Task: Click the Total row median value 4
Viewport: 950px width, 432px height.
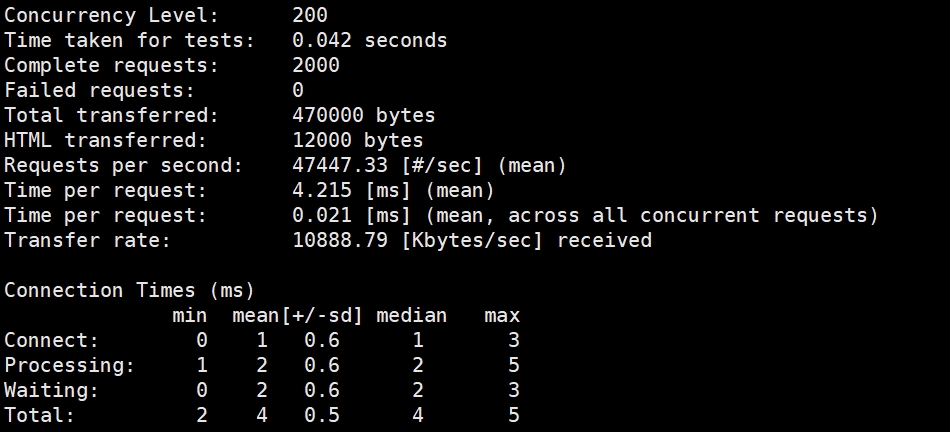Action: pos(417,415)
